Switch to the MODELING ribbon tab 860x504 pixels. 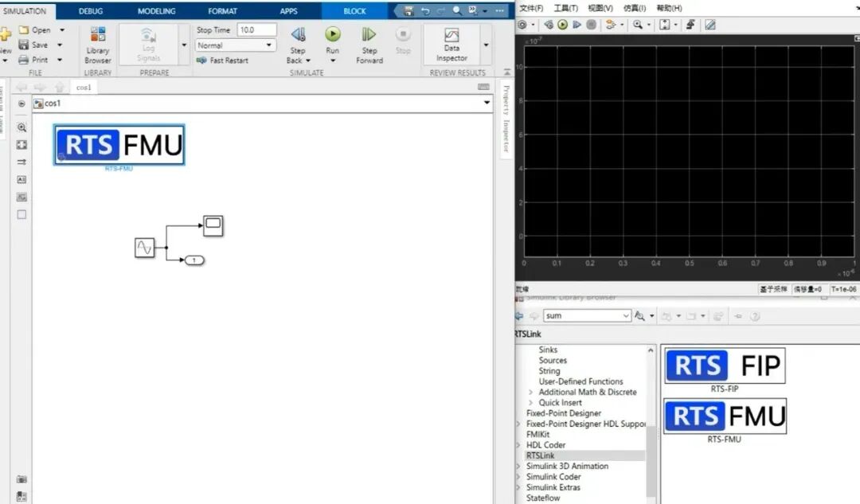(156, 11)
